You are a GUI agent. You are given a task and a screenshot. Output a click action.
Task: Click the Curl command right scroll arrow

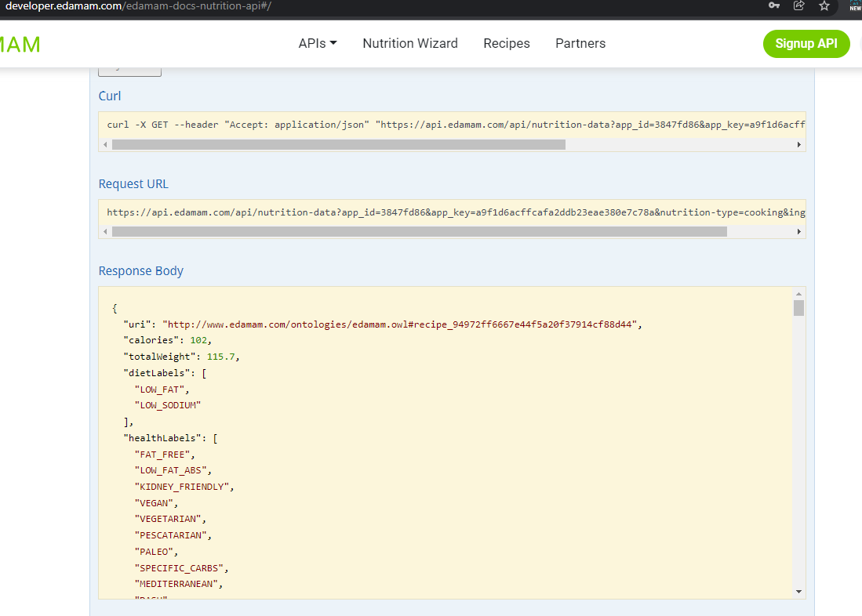[798, 144]
